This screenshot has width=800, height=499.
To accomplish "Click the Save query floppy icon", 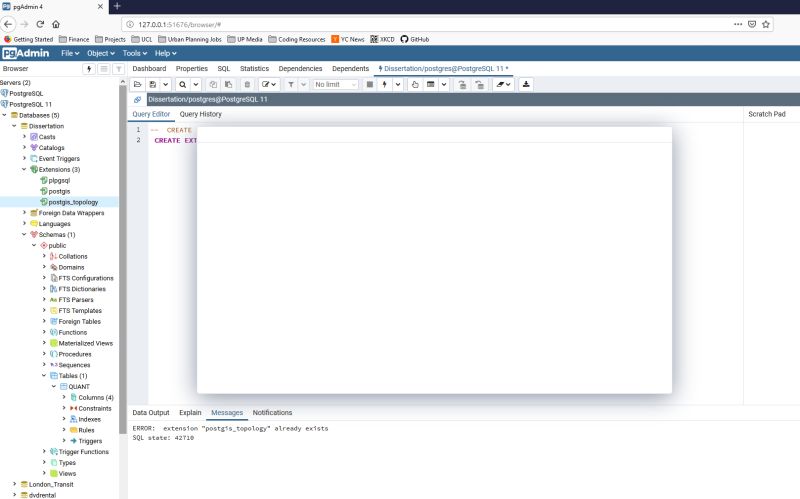I will (152, 85).
